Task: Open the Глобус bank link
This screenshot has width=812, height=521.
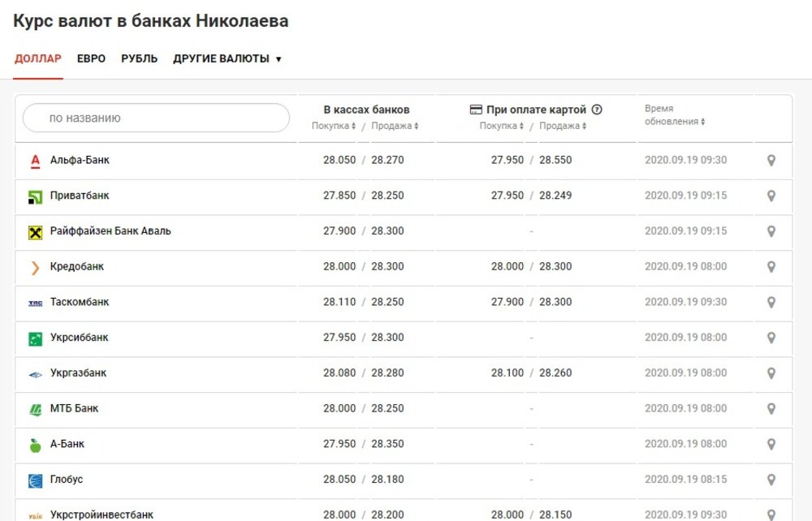Action: 67,479
